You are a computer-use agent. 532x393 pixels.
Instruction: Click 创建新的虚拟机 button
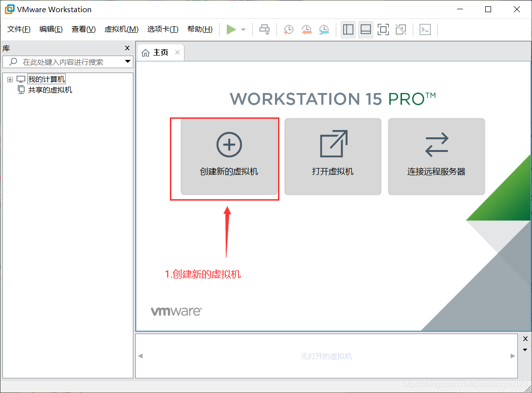(229, 156)
